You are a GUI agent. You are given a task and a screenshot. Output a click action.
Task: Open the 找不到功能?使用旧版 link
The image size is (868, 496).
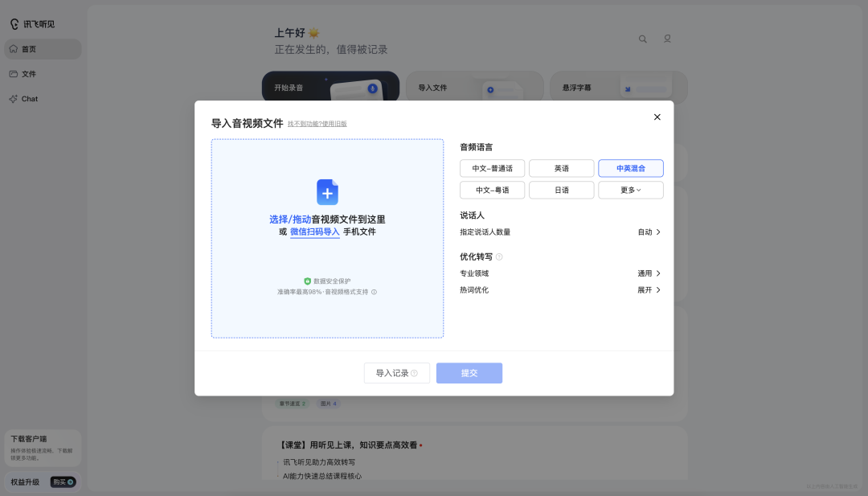click(317, 124)
